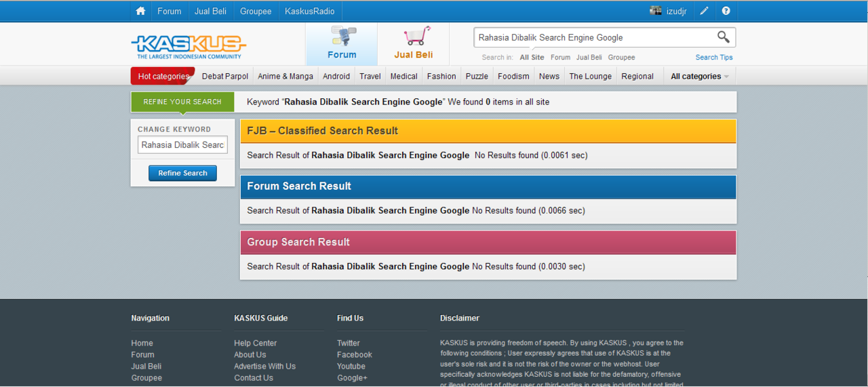Click the Refine Search button

[x=182, y=173]
